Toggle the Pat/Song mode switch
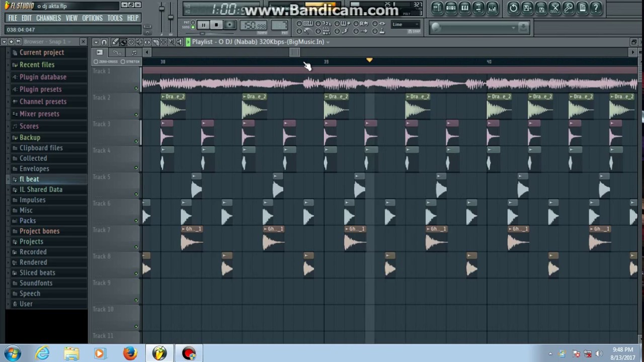Screen dimensions: 644x362 tap(193, 25)
